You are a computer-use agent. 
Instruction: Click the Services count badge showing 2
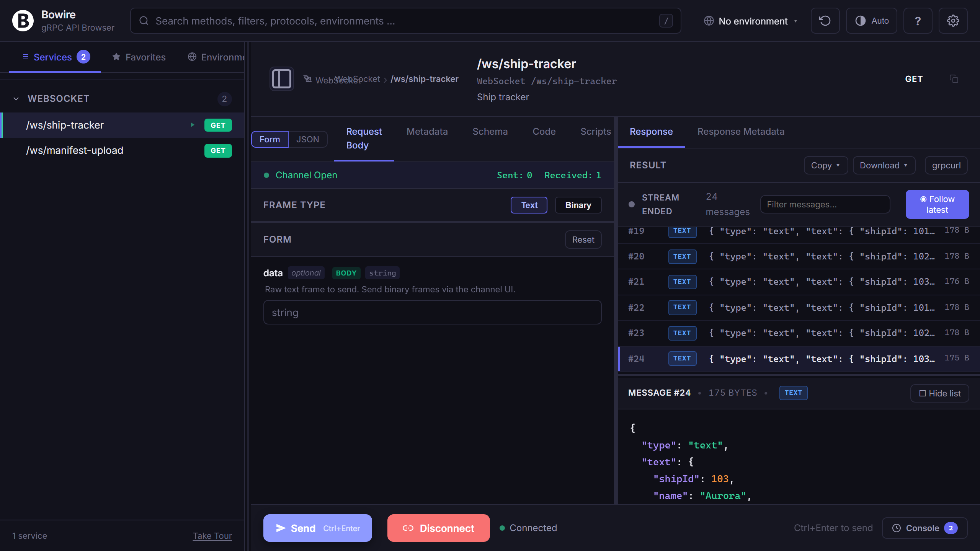click(83, 57)
